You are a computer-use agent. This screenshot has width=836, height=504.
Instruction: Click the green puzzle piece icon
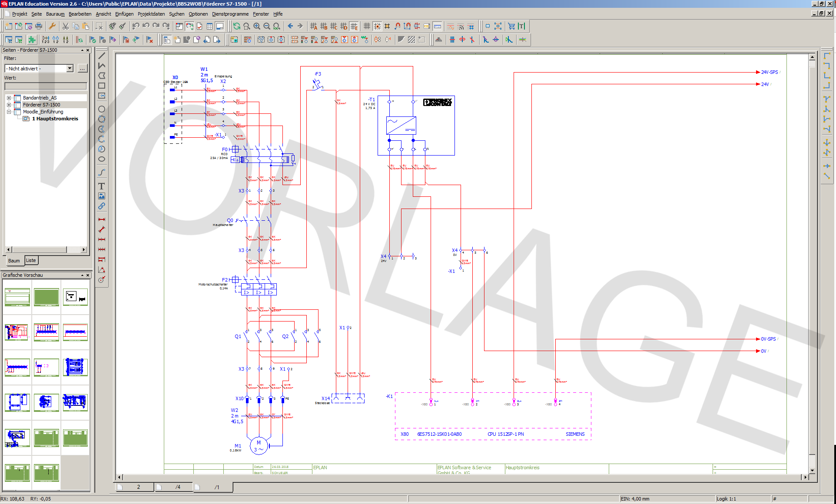tap(32, 40)
